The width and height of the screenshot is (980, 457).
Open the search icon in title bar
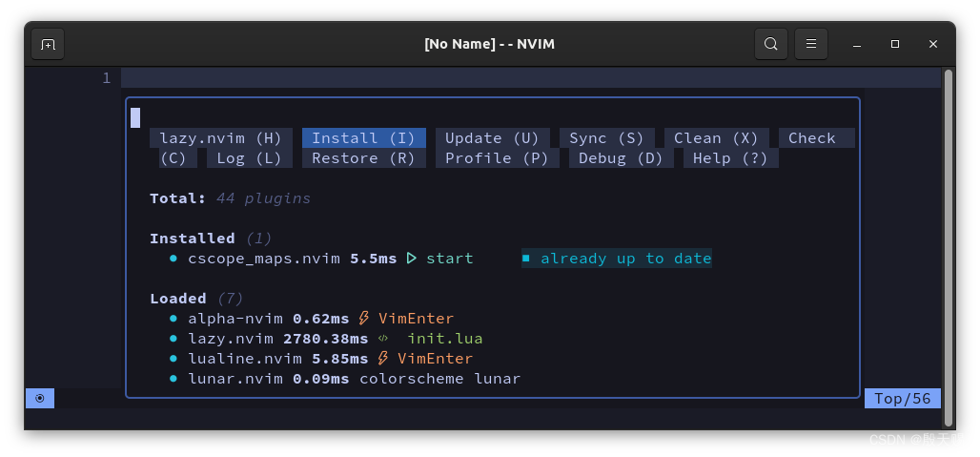point(770,45)
